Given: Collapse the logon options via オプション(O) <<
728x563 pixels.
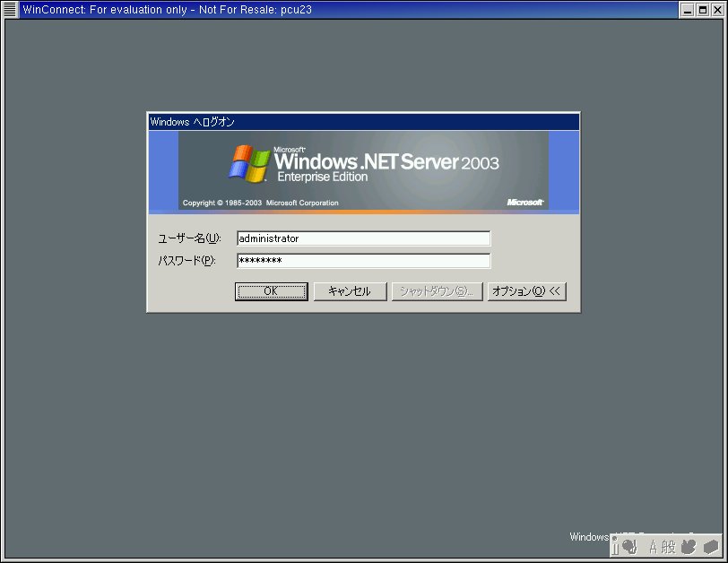Looking at the screenshot, I should pos(526,291).
